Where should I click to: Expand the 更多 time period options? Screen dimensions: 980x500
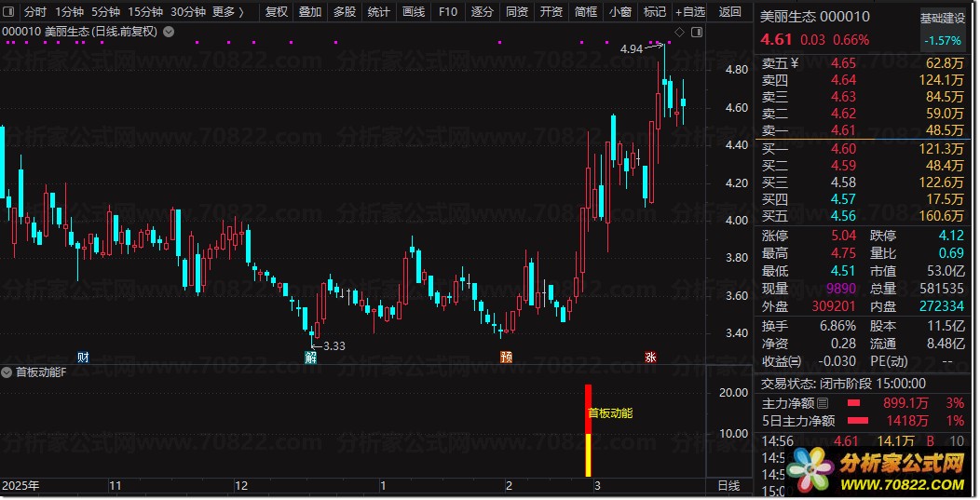(x=227, y=12)
